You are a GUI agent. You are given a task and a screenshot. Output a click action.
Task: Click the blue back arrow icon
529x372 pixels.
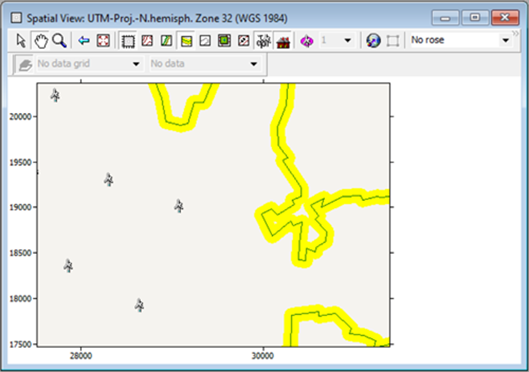(83, 41)
